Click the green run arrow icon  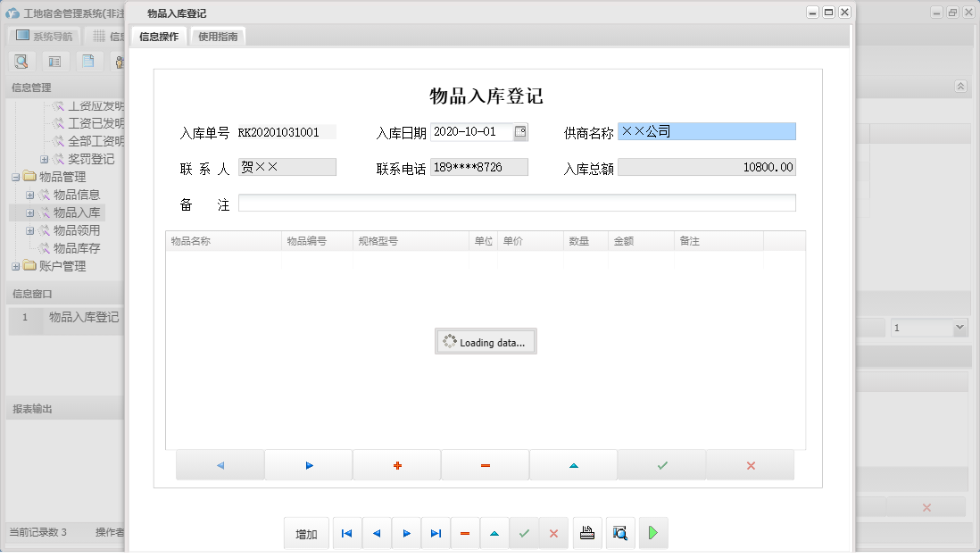point(653,533)
